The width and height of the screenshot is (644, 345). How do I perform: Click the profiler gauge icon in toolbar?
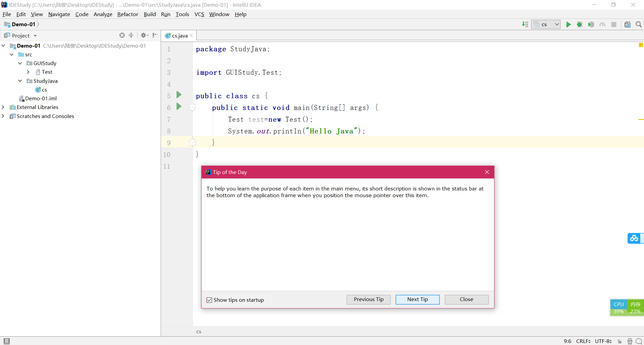[602, 24]
